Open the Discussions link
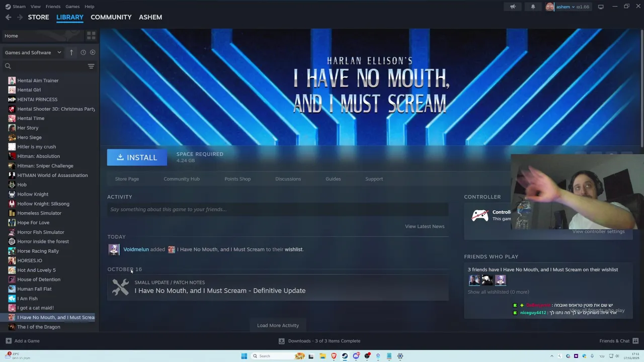This screenshot has height=362, width=644. (x=288, y=179)
